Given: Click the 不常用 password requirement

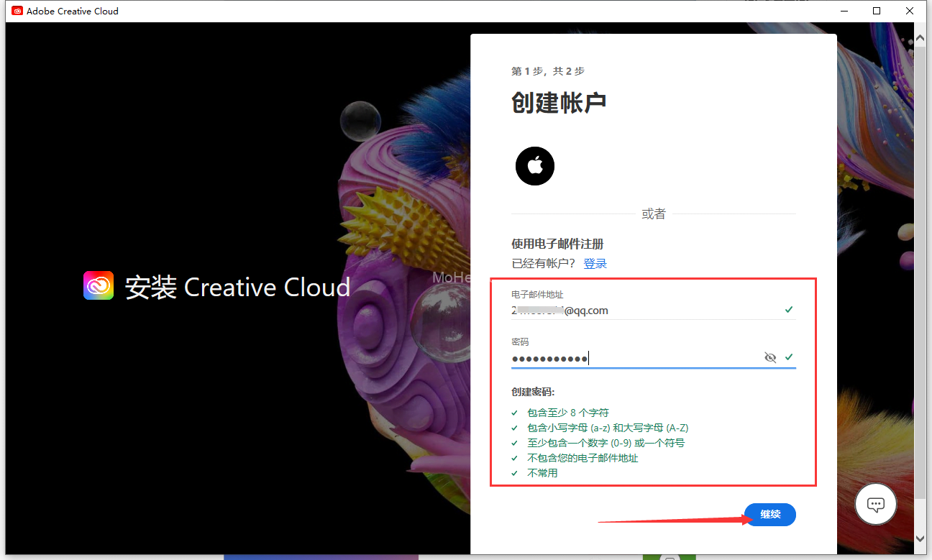Looking at the screenshot, I should click(542, 473).
